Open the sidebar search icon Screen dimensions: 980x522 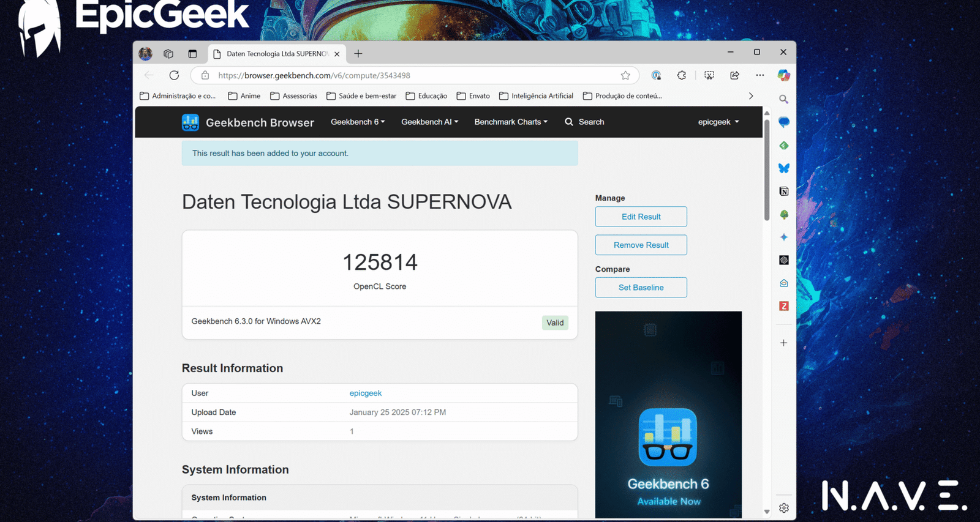(783, 99)
